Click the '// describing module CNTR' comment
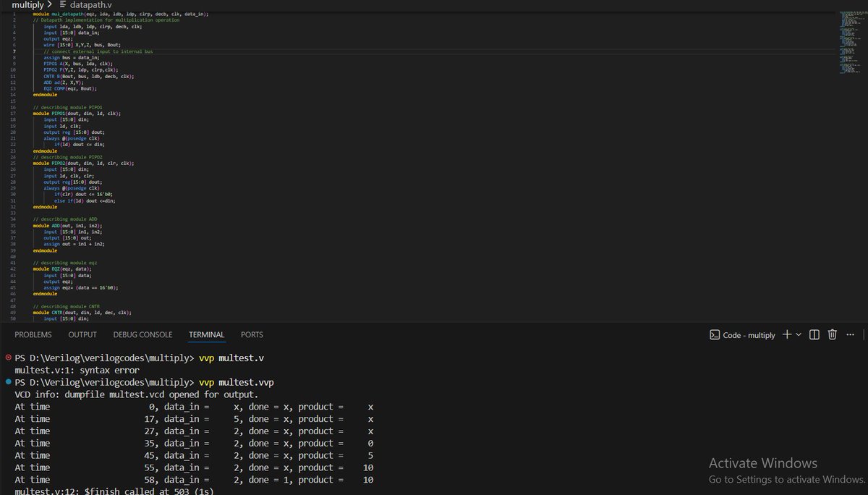 67,306
